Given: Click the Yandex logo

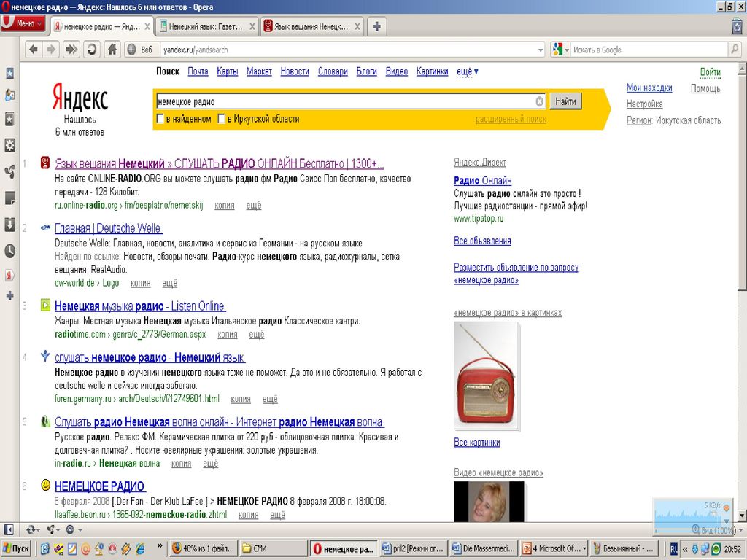Looking at the screenshot, I should click(x=80, y=97).
